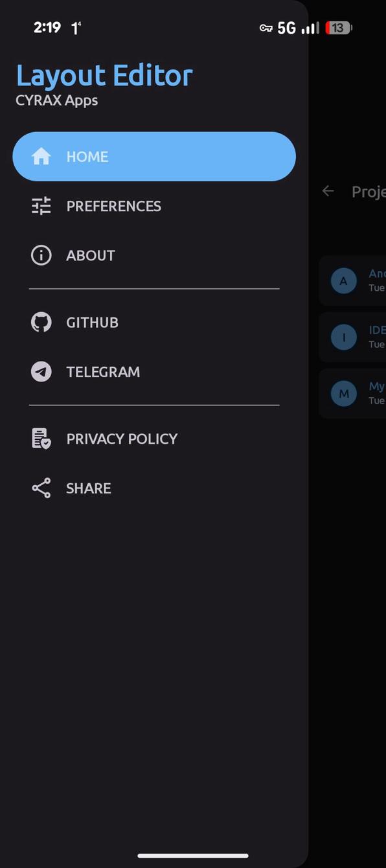Tap the gesture navigation bar at bottom
Viewport: 386px width, 868px height.
click(193, 856)
